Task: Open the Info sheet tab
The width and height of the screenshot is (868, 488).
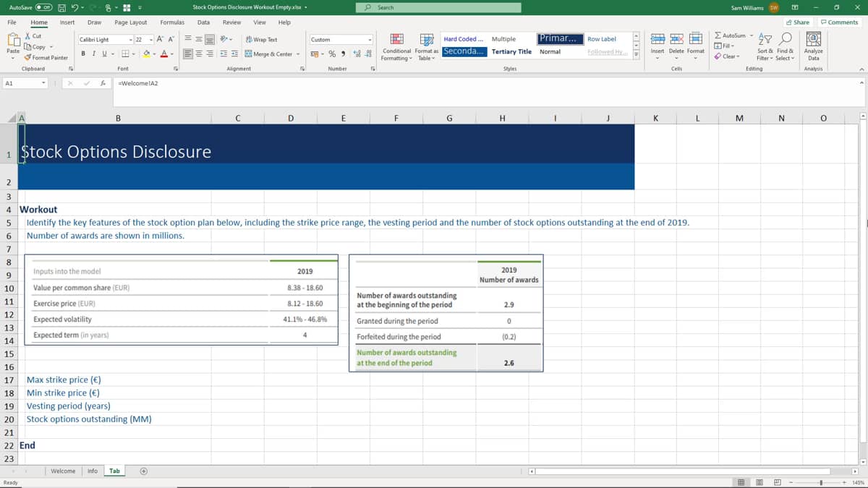Action: coord(93,471)
